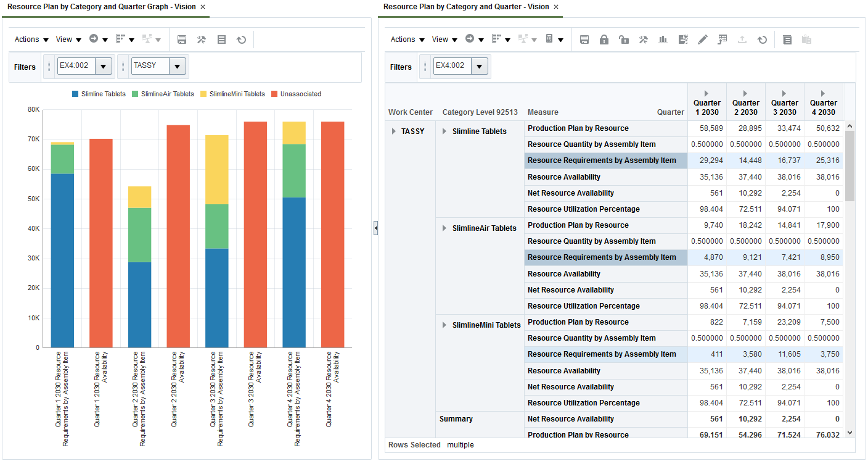Open the EX4:002 filter dropdown above the table
Image resolution: width=868 pixels, height=461 pixels.
pyautogui.click(x=479, y=67)
